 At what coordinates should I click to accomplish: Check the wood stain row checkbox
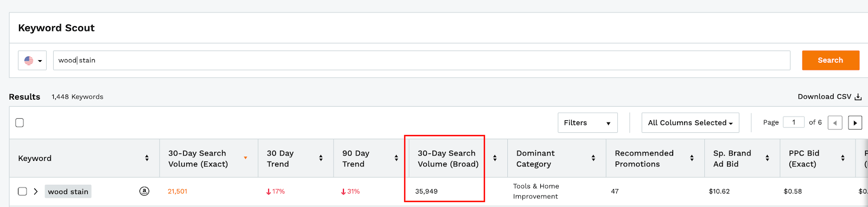tap(22, 191)
